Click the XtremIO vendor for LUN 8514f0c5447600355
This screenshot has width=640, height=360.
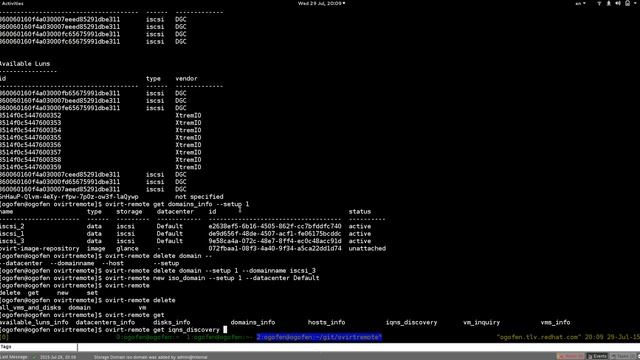click(188, 138)
